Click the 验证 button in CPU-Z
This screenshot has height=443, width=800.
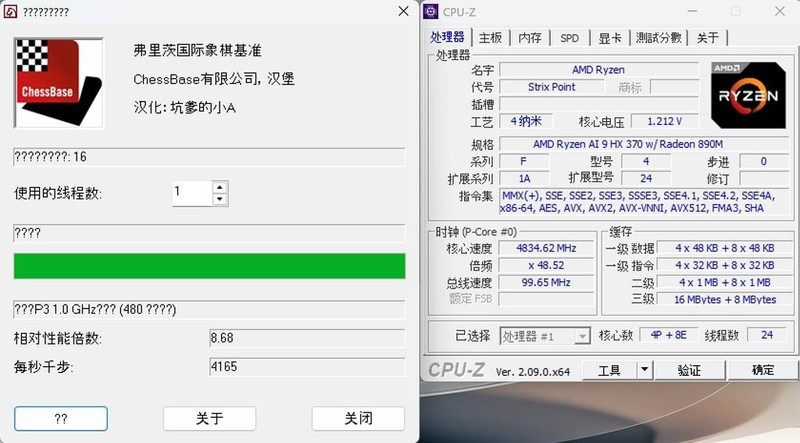coord(689,370)
